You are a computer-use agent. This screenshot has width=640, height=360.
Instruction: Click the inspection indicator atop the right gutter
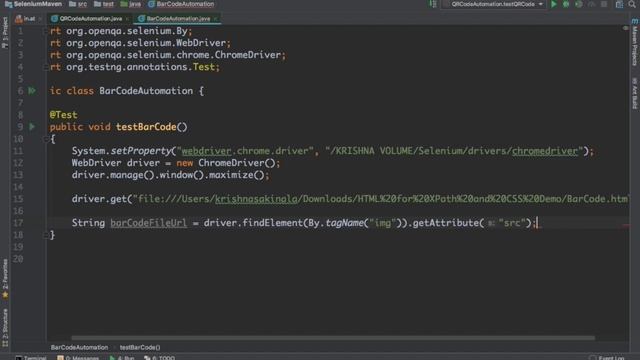coord(625,29)
